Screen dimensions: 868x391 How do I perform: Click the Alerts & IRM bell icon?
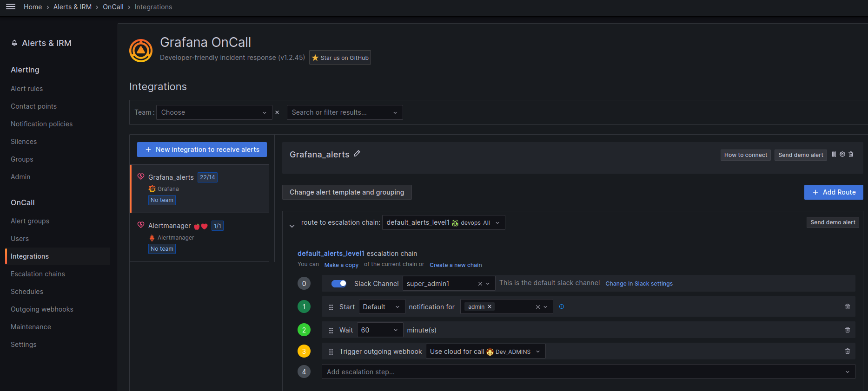(14, 43)
